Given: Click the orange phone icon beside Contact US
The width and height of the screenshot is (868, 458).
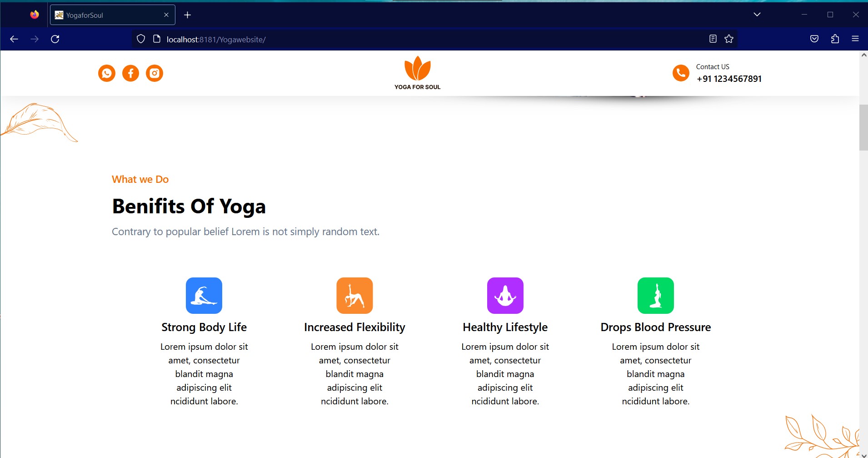Looking at the screenshot, I should point(681,73).
